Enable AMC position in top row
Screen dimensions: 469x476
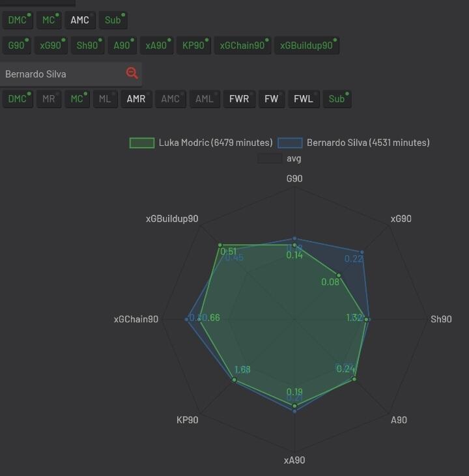coord(80,20)
